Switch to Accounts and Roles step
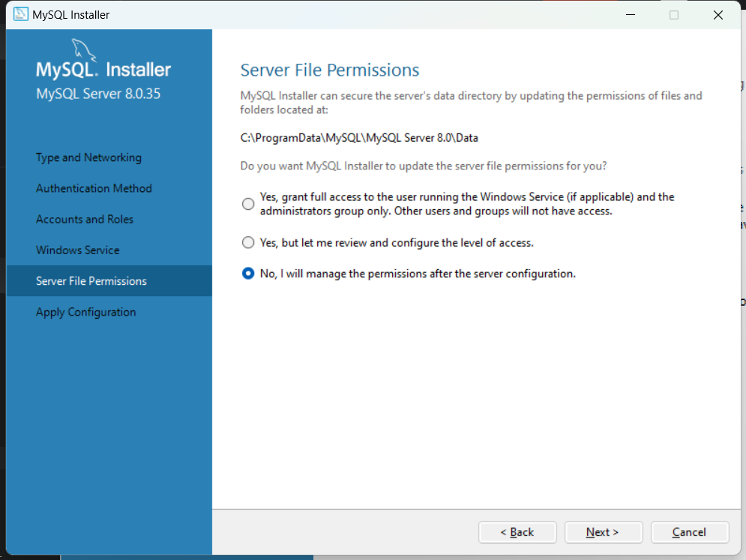 (85, 219)
